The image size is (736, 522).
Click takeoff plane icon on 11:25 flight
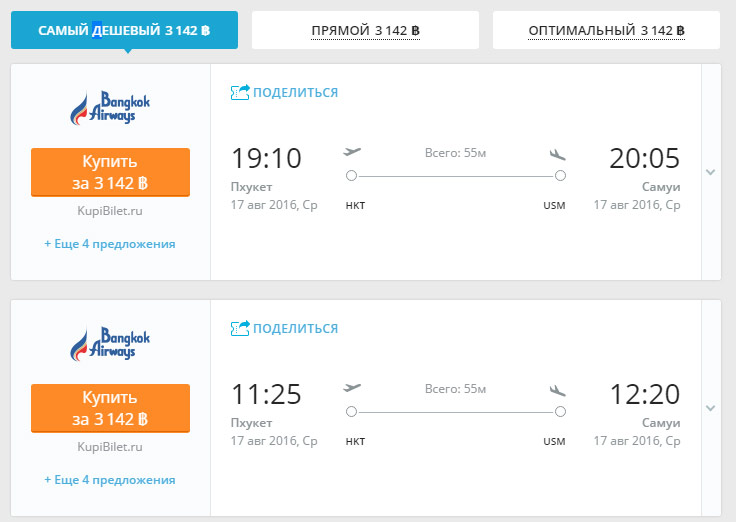(352, 388)
